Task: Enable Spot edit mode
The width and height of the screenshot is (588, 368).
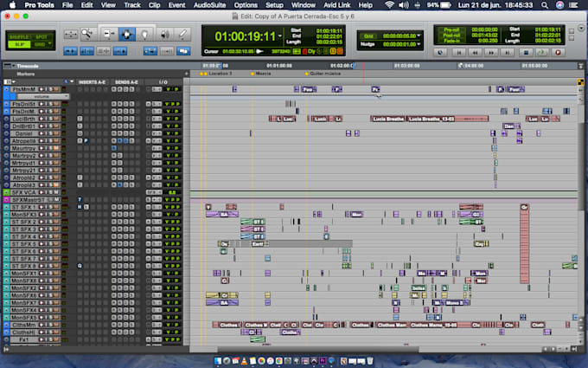Action: click(x=42, y=36)
